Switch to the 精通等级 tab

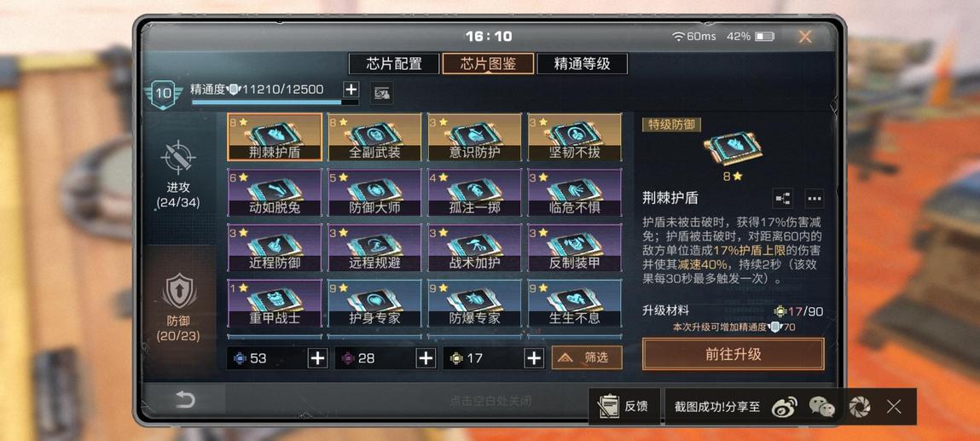point(582,64)
